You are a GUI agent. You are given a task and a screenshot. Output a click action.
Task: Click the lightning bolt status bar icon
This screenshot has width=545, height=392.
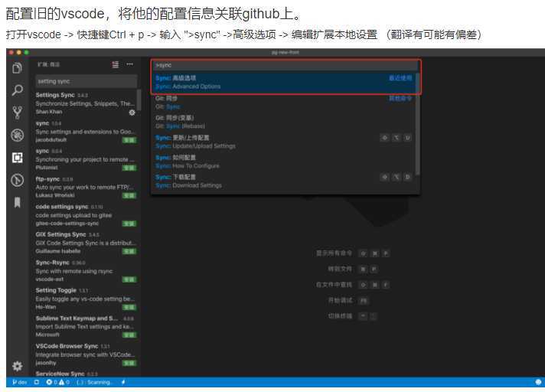click(123, 382)
